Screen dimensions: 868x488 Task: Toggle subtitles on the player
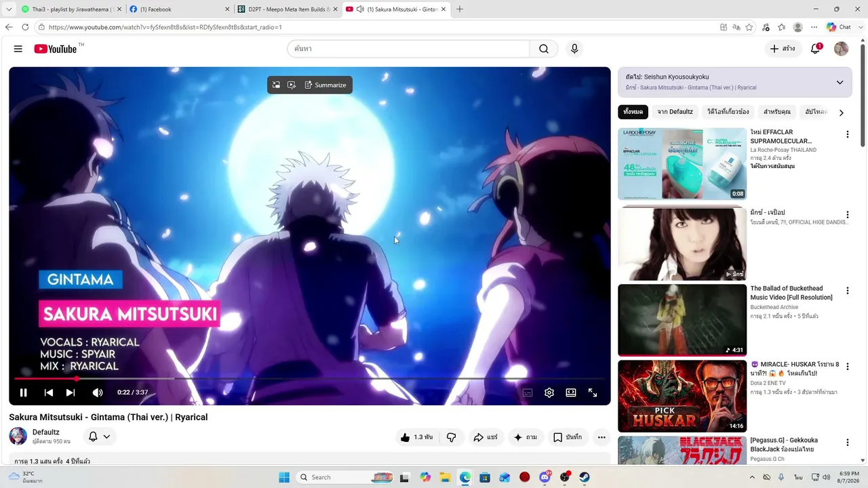click(x=528, y=392)
